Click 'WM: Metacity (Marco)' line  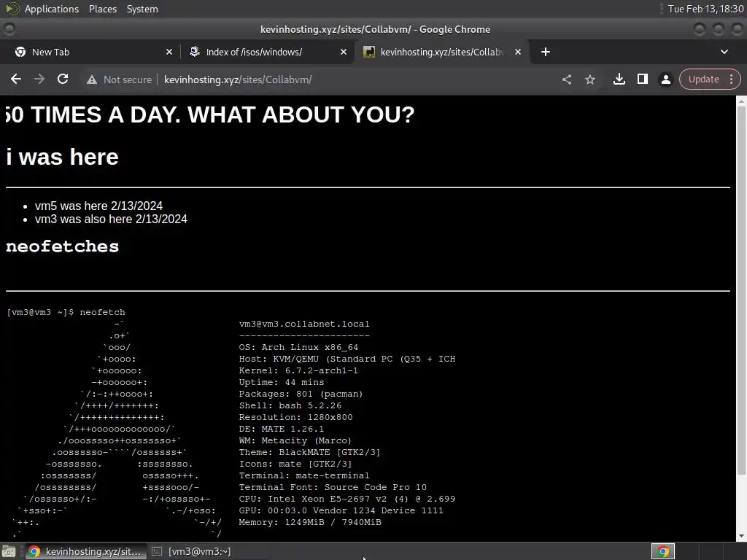pos(295,440)
